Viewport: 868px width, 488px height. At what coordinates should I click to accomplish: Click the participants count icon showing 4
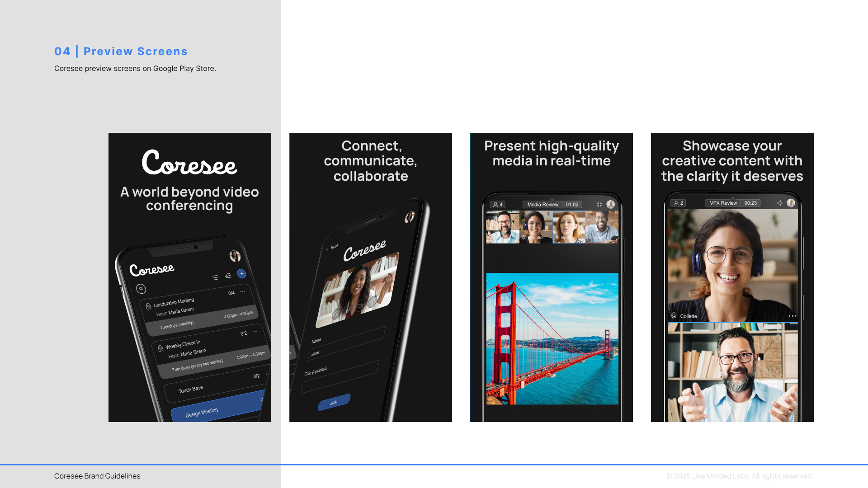(x=497, y=205)
